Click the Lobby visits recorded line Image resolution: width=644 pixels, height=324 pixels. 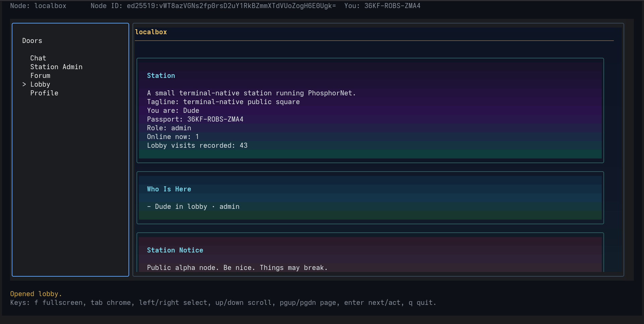point(197,145)
